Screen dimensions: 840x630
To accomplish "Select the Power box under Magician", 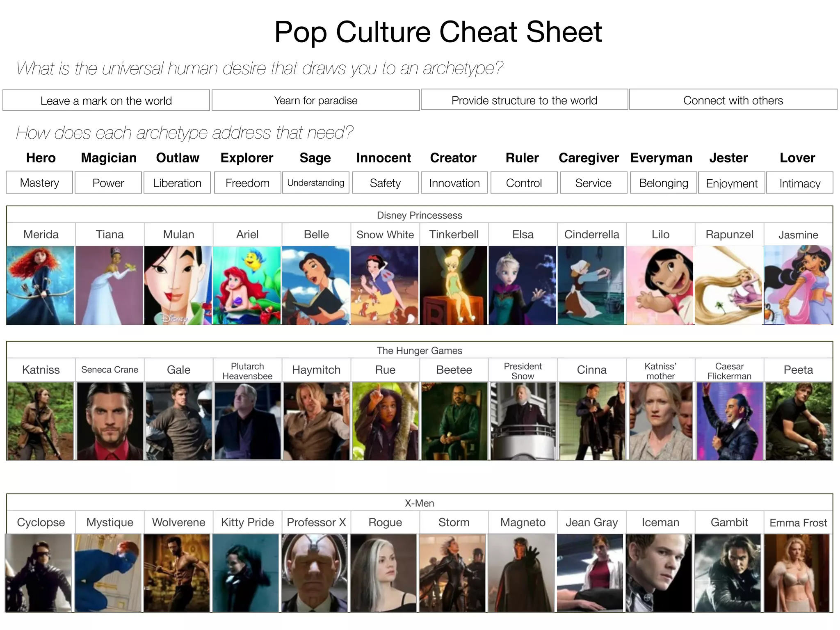I will pyautogui.click(x=108, y=183).
